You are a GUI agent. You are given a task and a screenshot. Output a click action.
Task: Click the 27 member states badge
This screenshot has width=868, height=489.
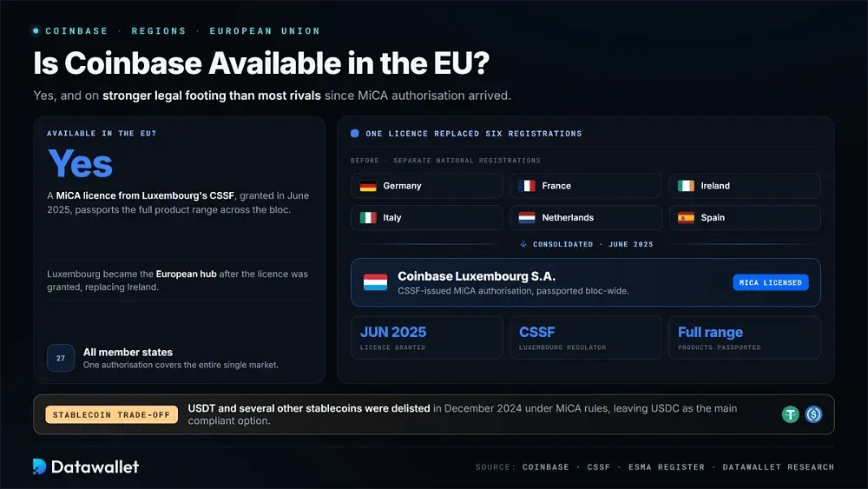coord(61,359)
